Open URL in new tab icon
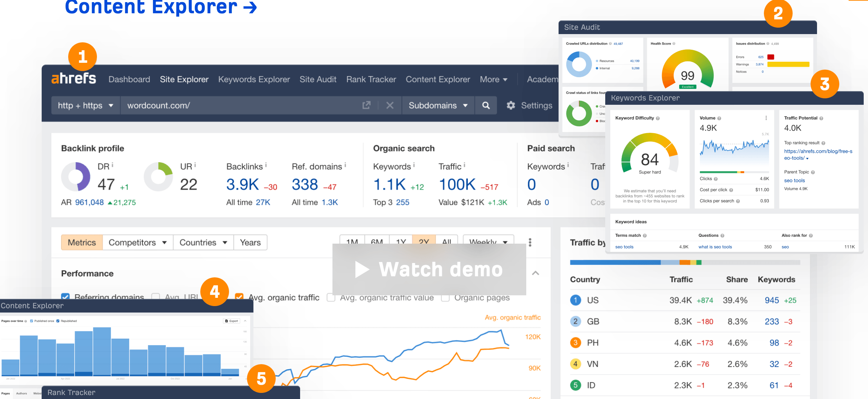The width and height of the screenshot is (868, 399). point(366,105)
